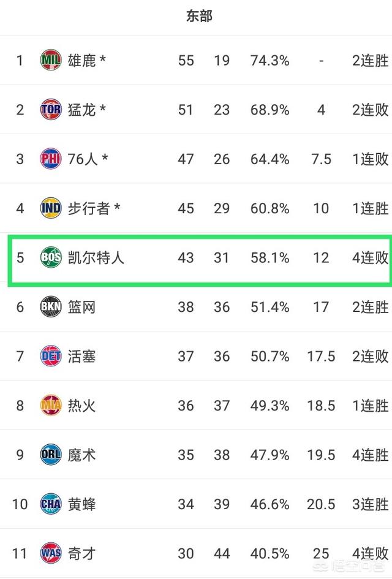Click the Detroit DET team logo

click(51, 356)
